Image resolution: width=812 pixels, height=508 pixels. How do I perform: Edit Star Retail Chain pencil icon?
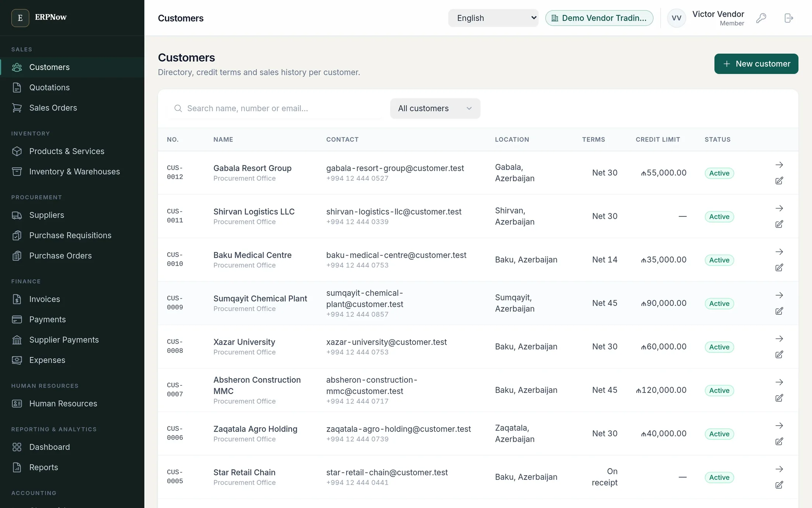point(779,485)
